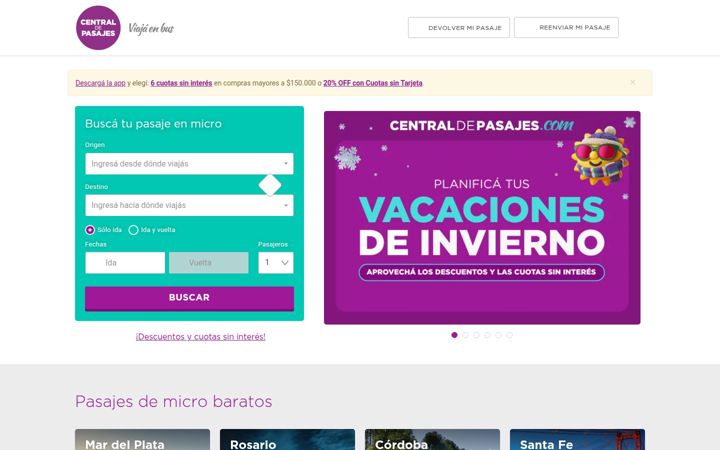720x450 pixels.
Task: Click the Ida date field
Action: coord(125,263)
